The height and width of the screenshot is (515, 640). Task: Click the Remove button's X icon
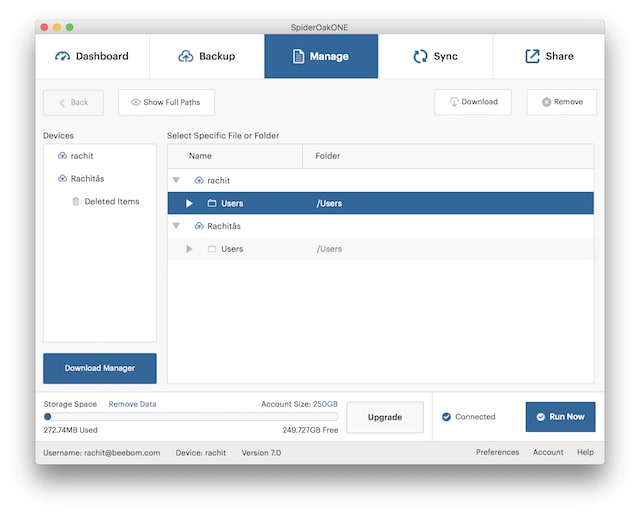[547, 102]
